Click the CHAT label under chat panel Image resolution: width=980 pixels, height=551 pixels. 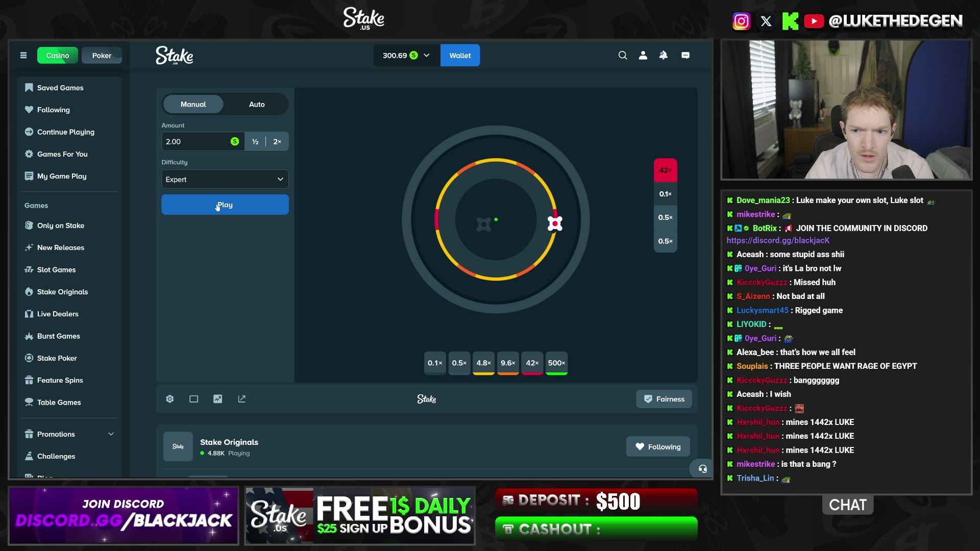[848, 505]
